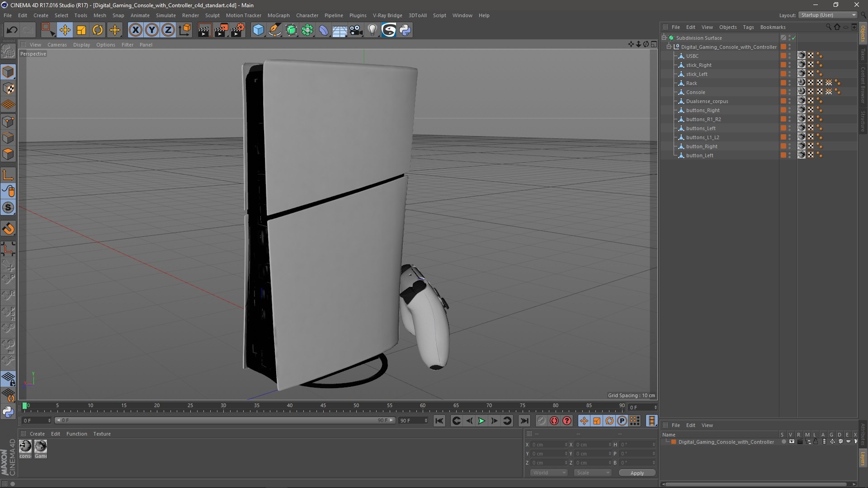Screen dimensions: 868x488
Task: Open the Object Manager Tags menu
Action: (748, 27)
